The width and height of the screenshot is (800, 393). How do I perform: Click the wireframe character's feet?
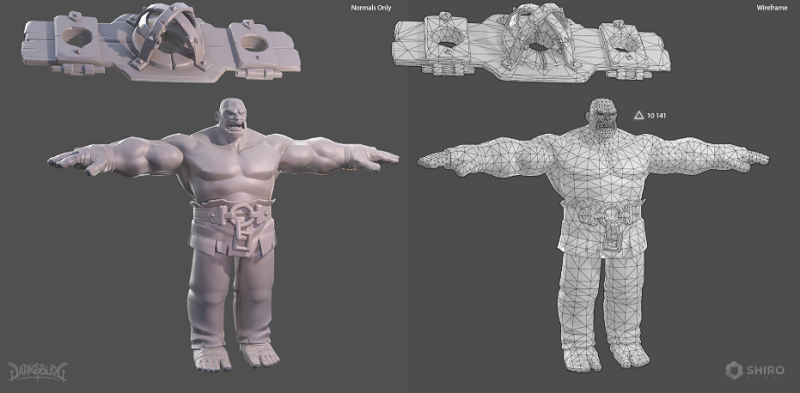coord(606,356)
